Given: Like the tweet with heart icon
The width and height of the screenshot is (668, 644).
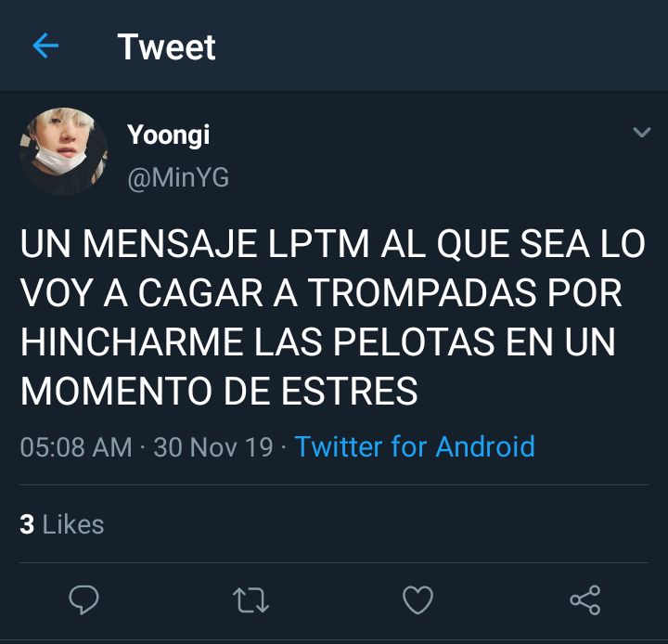Looking at the screenshot, I should click(417, 599).
